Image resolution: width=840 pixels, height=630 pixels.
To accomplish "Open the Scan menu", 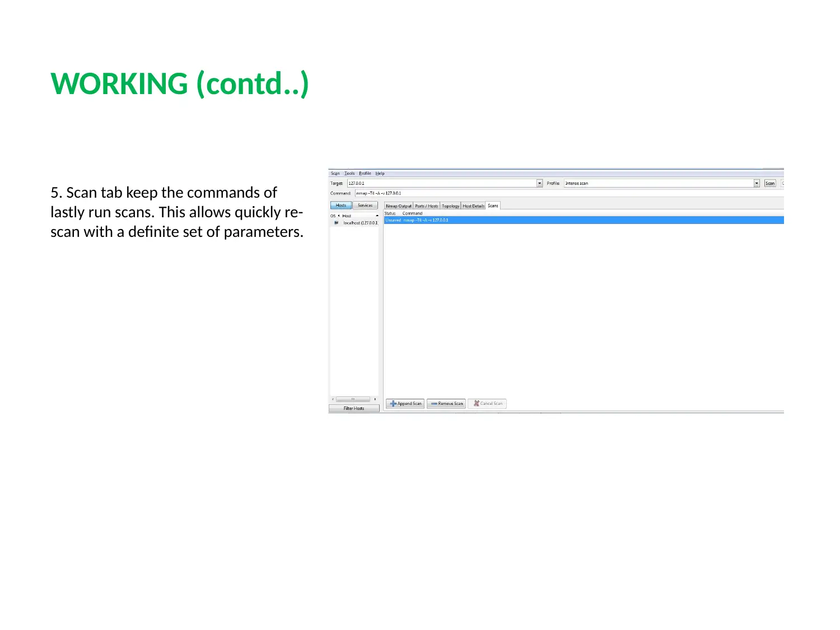I will (335, 174).
